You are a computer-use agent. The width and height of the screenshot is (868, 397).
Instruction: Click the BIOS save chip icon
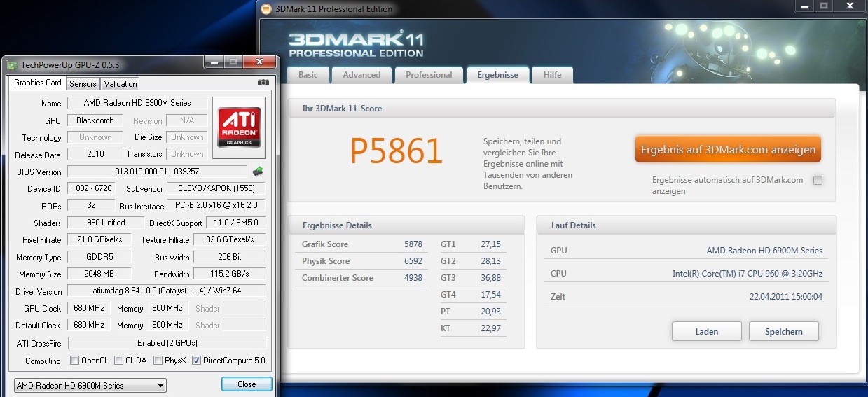pos(259,171)
